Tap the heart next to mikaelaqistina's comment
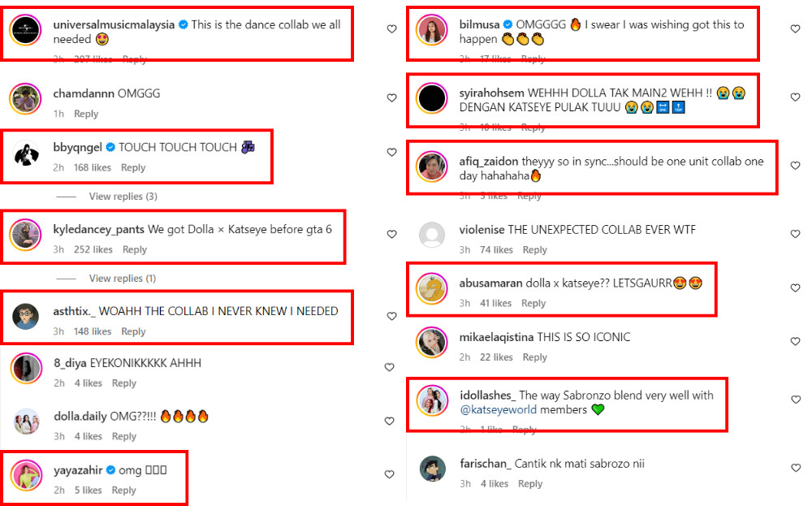Viewport: 812px width, 506px height. click(x=796, y=341)
